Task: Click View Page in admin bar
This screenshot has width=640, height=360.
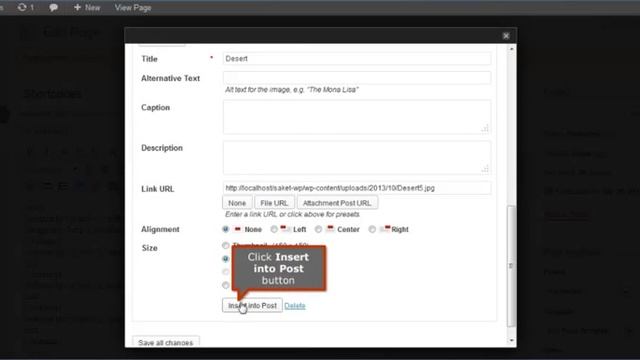Action: [x=133, y=7]
